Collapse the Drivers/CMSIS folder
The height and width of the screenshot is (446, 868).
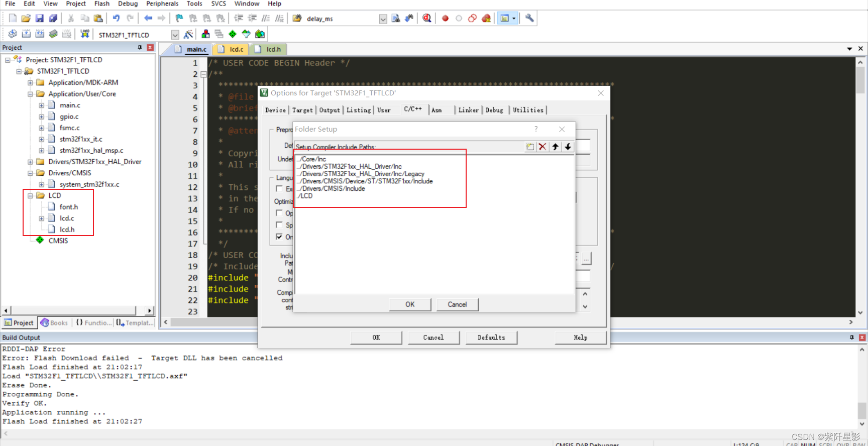(x=30, y=173)
